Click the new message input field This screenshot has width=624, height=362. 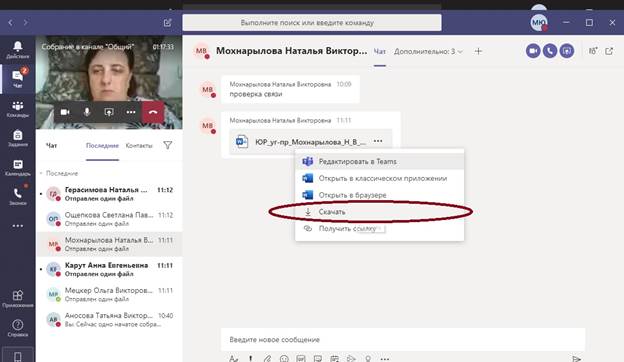pos(403,339)
